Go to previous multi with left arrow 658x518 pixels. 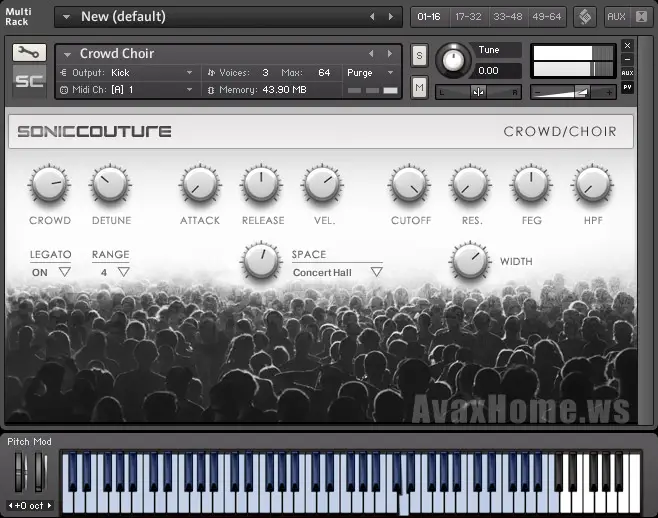(x=372, y=17)
